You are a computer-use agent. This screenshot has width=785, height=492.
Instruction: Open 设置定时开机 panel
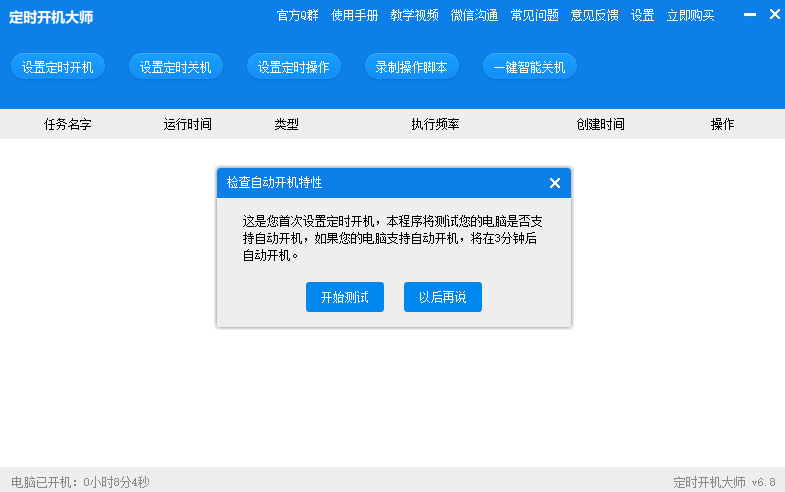coord(58,67)
